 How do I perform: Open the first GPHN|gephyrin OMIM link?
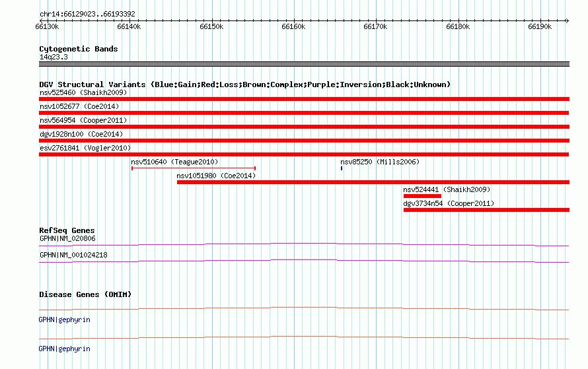coord(65,319)
